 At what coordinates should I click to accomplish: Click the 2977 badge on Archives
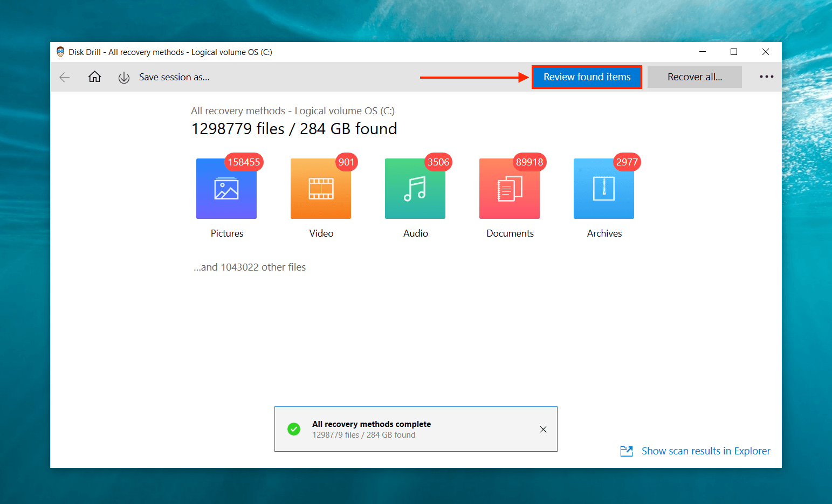coord(627,162)
